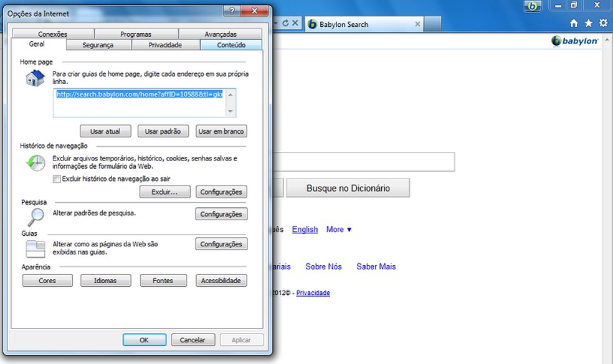Click the Excluir... button
613x364 pixels.
(164, 192)
